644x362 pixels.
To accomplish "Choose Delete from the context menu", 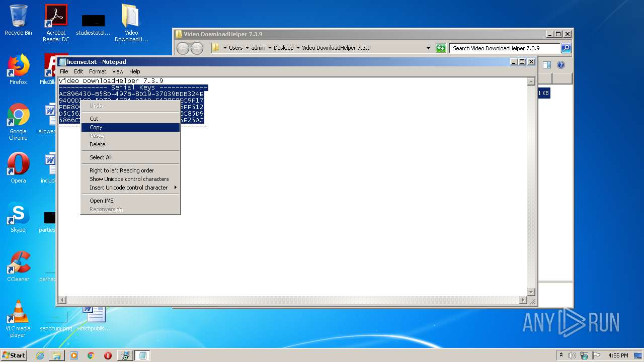I will coord(130,144).
